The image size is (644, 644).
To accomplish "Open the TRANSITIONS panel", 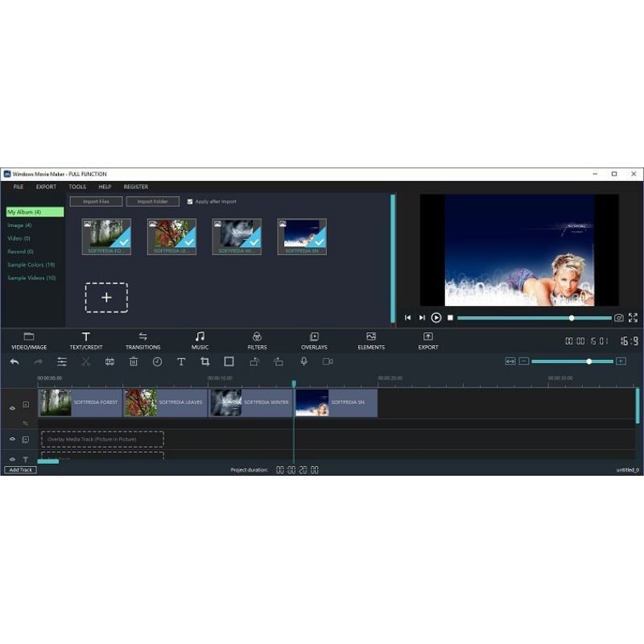I will point(142,341).
